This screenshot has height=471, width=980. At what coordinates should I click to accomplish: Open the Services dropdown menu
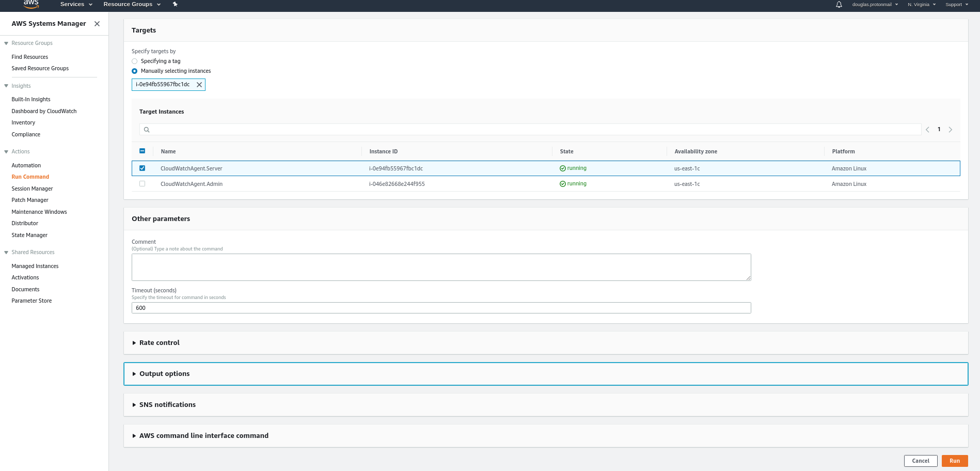[x=76, y=4]
